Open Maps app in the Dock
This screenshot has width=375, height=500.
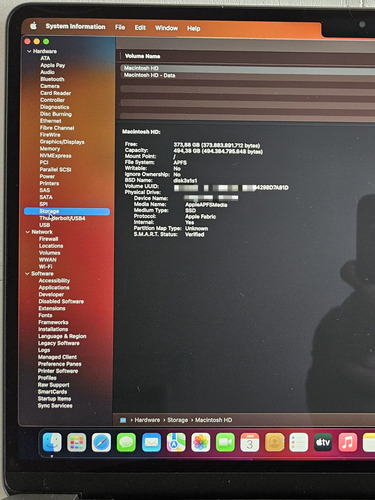pyautogui.click(x=176, y=442)
